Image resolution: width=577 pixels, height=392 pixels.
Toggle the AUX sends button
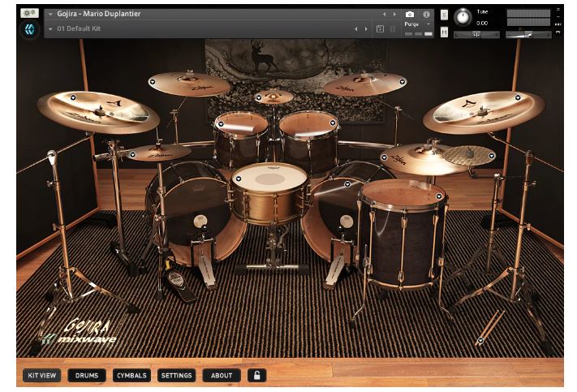pyautogui.click(x=558, y=24)
